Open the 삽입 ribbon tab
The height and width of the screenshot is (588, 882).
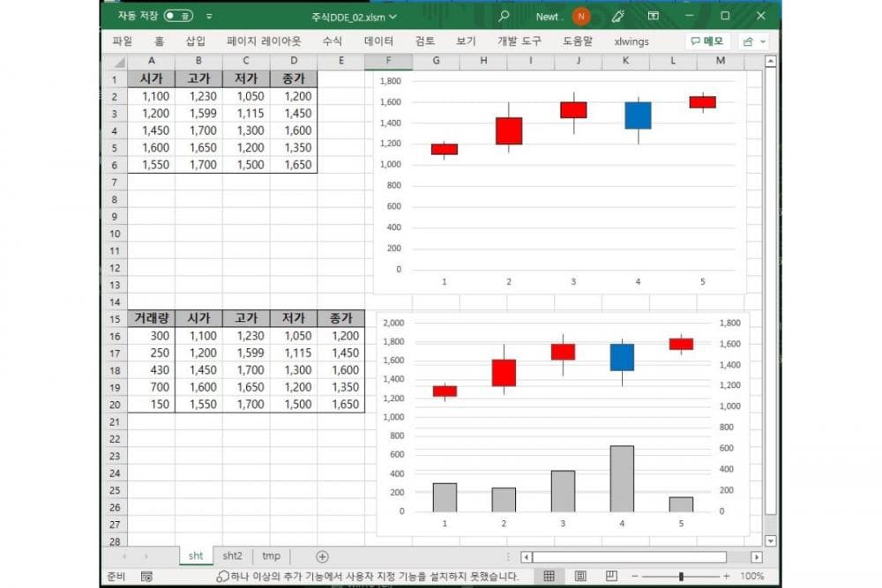[x=195, y=41]
